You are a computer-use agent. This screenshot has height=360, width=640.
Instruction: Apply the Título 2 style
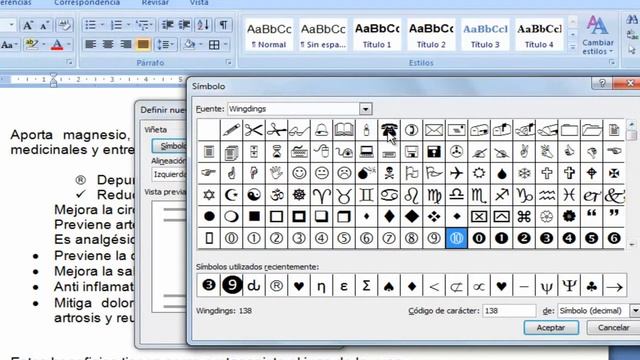click(431, 34)
